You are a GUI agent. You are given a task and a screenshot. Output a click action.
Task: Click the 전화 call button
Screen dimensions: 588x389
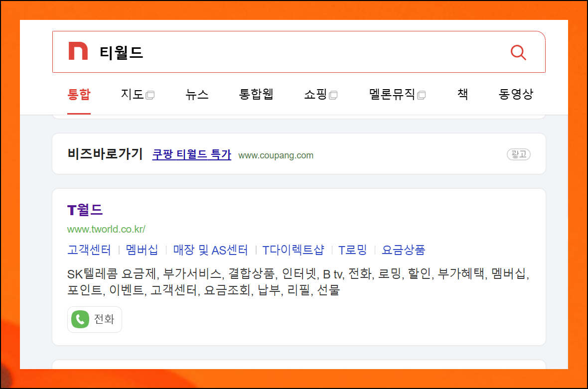tap(95, 319)
